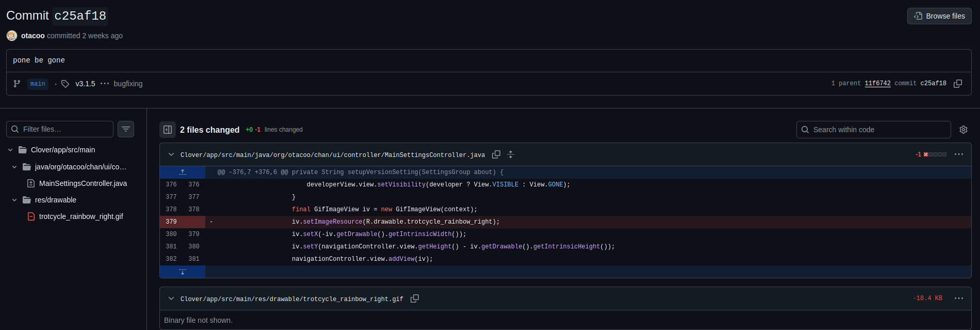Open the diff view settings gear
Image resolution: width=980 pixels, height=330 pixels.
(x=963, y=130)
